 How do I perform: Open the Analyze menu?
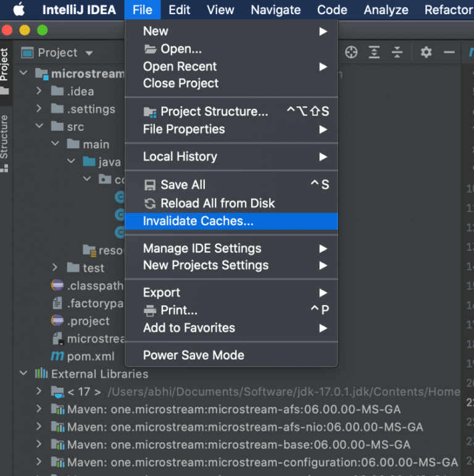(x=386, y=10)
